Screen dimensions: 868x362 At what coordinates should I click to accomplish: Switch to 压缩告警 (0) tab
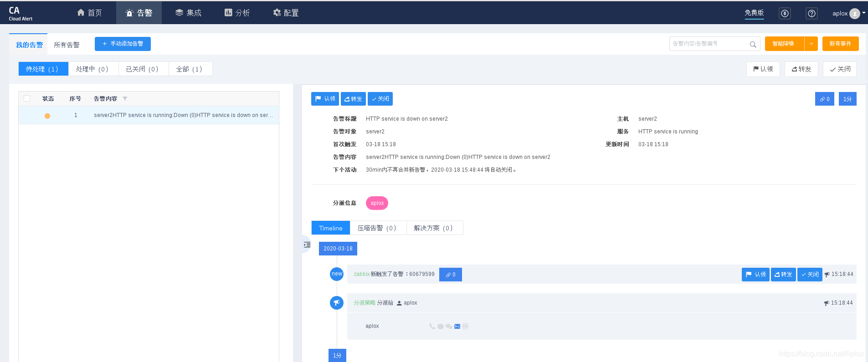(378, 228)
